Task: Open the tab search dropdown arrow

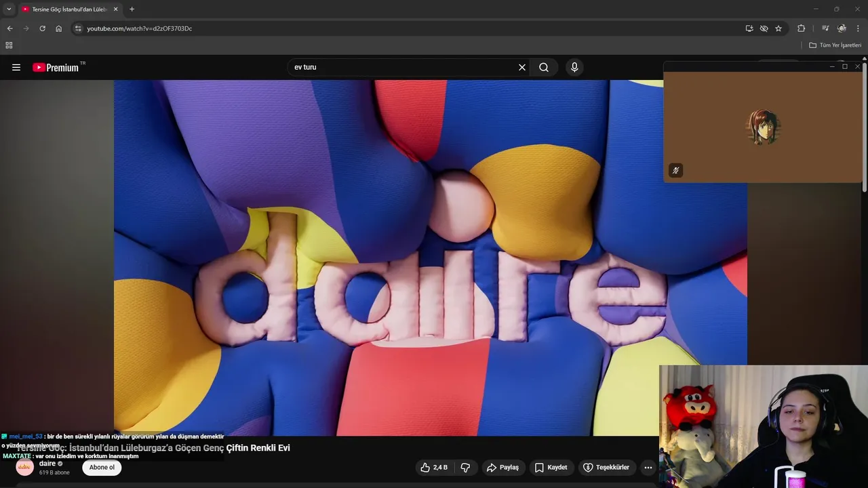Action: coord(9,9)
